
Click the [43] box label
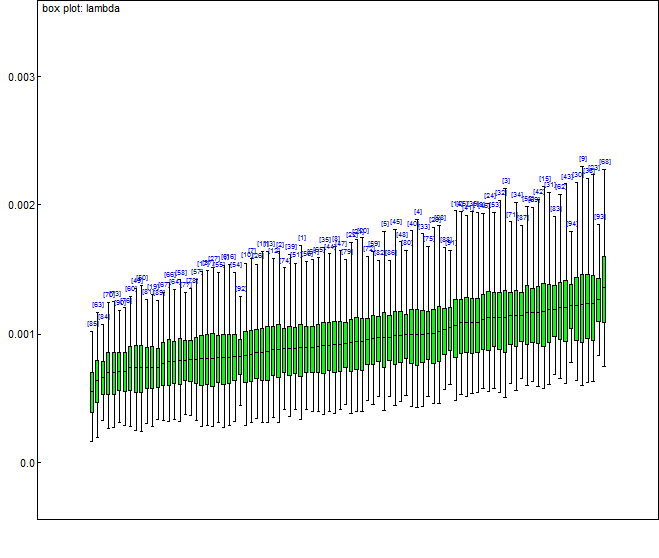coord(567,177)
